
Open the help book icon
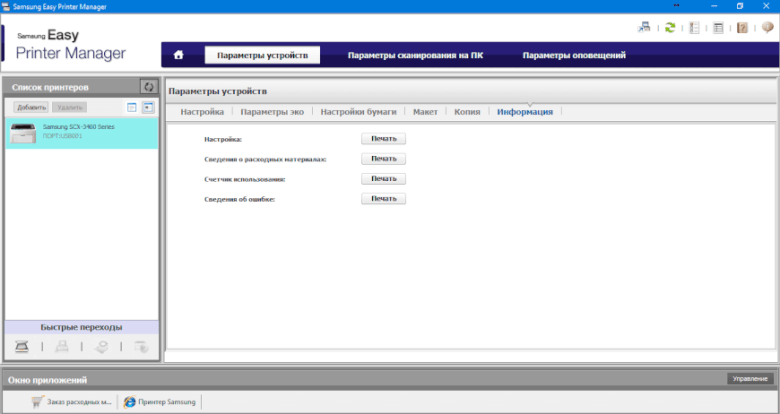point(742,27)
